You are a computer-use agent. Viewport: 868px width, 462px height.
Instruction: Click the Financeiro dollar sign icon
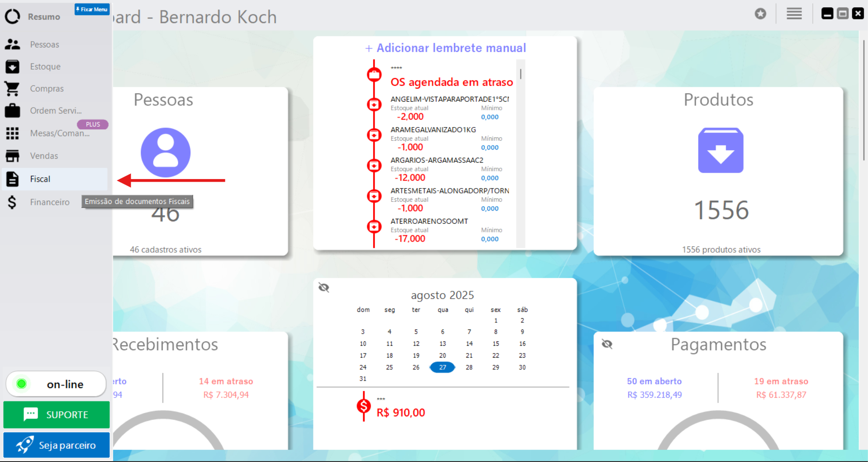(x=13, y=202)
